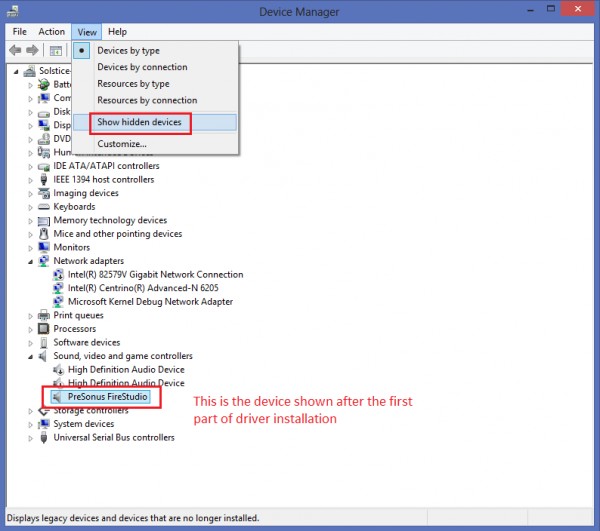600x531 pixels.
Task: Expand the Processors node
Action: click(x=30, y=329)
